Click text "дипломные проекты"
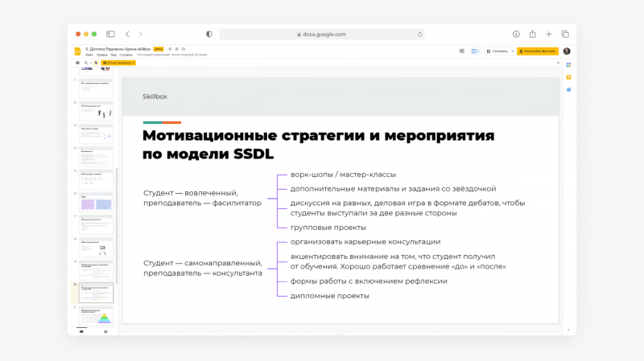The height and width of the screenshot is (361, 644). 330,296
